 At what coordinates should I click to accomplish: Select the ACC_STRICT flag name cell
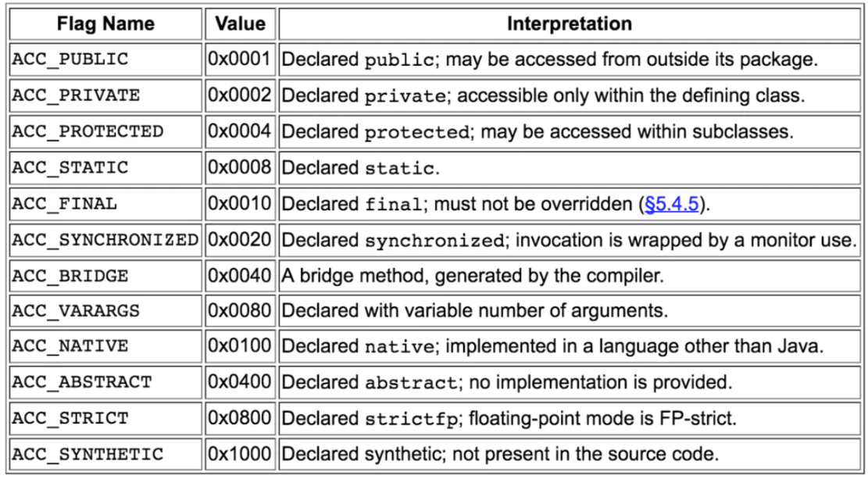tap(70, 419)
